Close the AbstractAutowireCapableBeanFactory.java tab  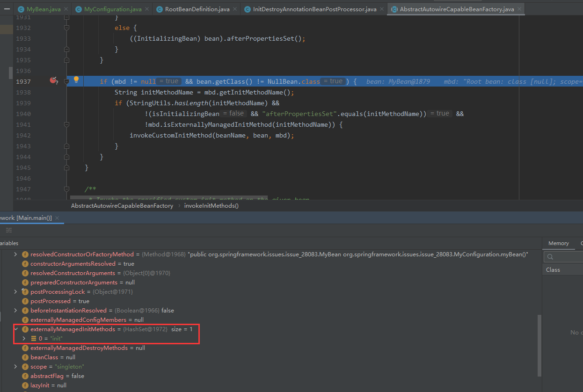(x=519, y=9)
